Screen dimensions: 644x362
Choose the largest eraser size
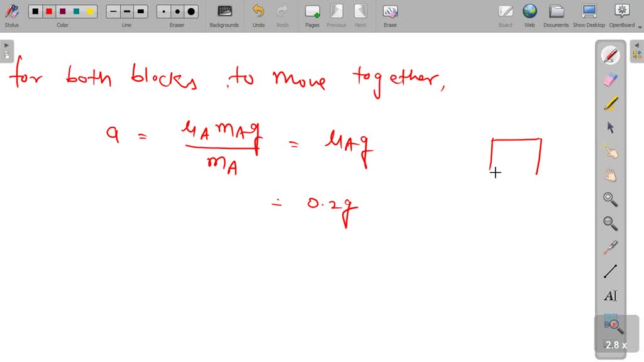point(190,11)
